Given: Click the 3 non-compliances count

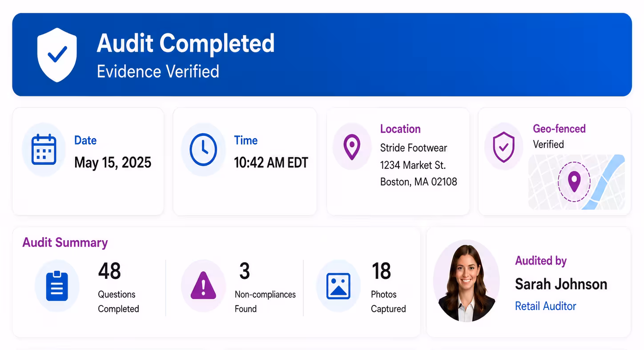Looking at the screenshot, I should (x=245, y=271).
